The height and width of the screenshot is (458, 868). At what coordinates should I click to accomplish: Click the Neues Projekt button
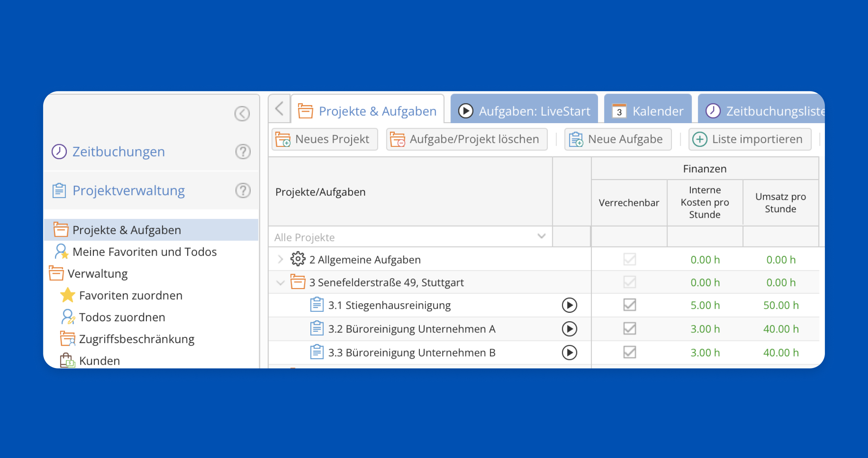[324, 139]
